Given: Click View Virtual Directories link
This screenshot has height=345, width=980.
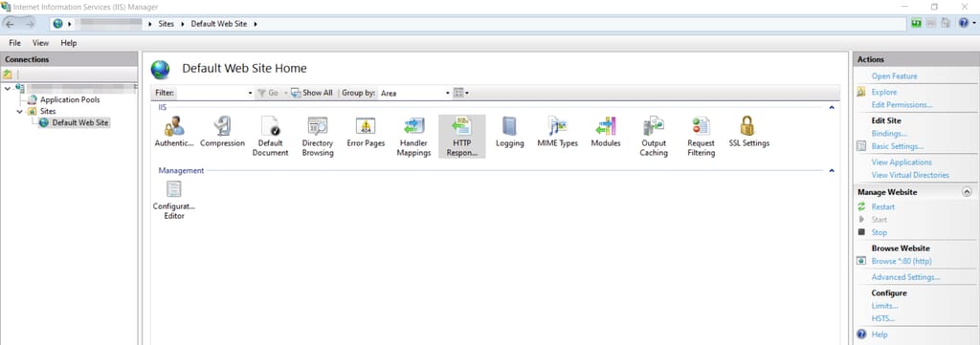Looking at the screenshot, I should tap(910, 175).
